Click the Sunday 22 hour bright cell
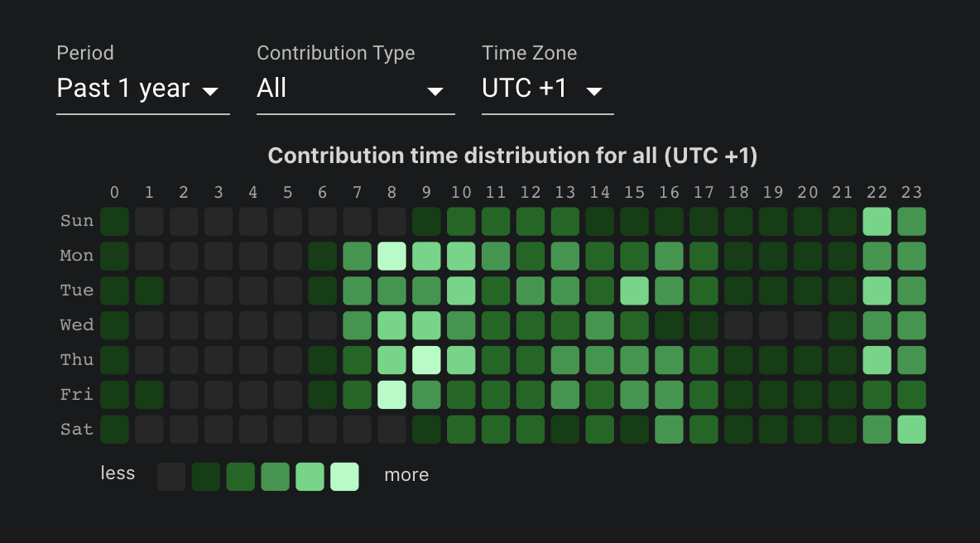980x543 pixels. [x=877, y=221]
